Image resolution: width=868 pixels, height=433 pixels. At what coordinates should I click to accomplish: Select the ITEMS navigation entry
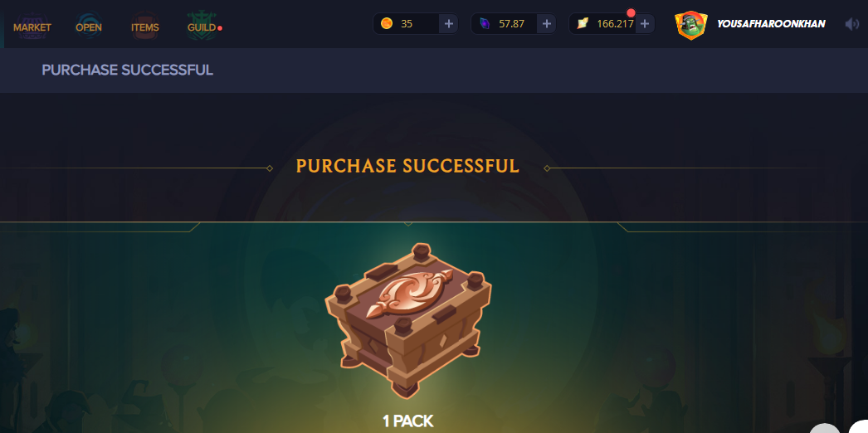[x=145, y=27]
